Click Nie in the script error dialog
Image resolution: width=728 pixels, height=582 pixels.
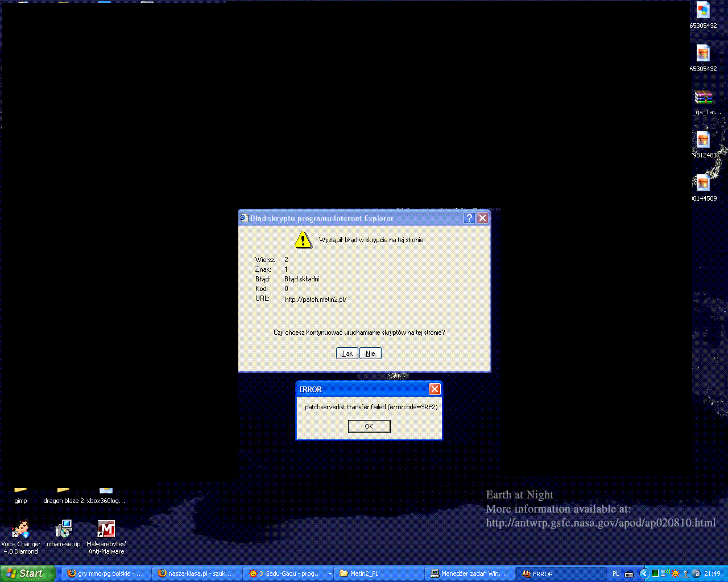[x=370, y=354]
